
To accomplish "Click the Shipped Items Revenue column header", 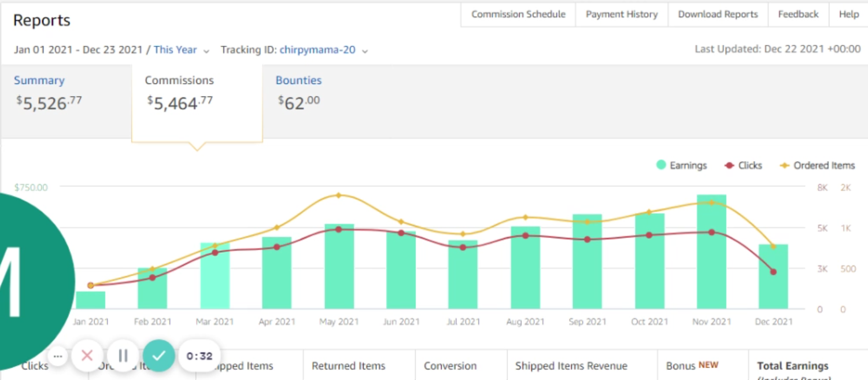I will 571,366.
